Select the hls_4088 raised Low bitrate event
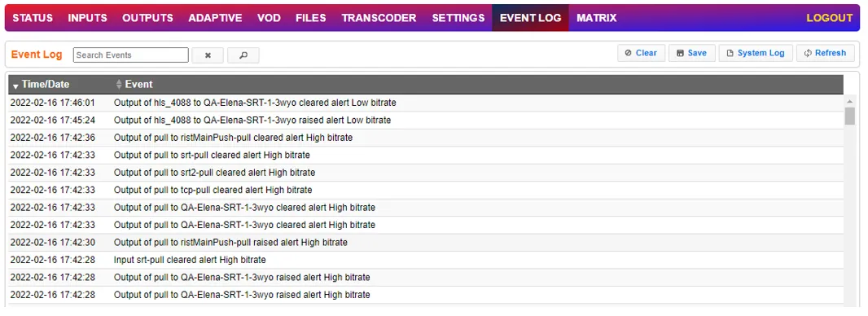The height and width of the screenshot is (316, 868). pyautogui.click(x=252, y=120)
